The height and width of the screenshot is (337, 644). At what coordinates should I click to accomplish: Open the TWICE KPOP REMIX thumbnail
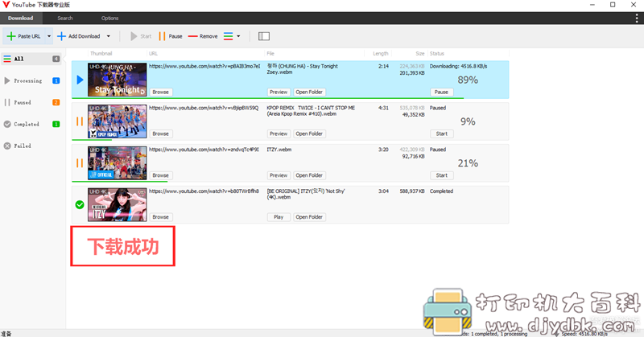[117, 121]
